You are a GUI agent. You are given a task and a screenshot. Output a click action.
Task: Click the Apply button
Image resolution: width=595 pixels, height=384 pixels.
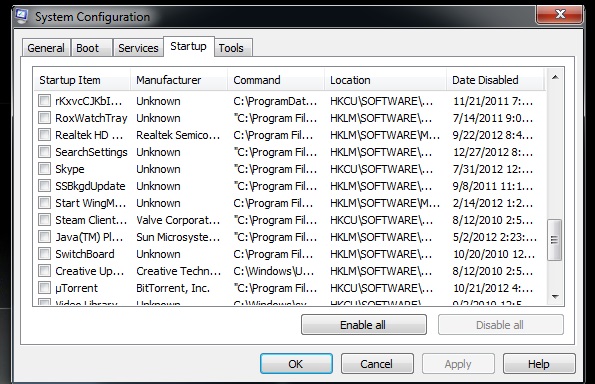tap(458, 364)
